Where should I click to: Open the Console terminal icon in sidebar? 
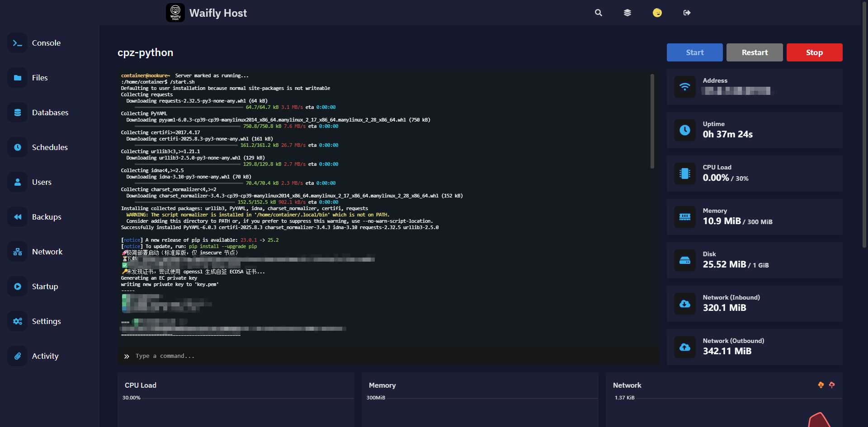[x=18, y=43]
